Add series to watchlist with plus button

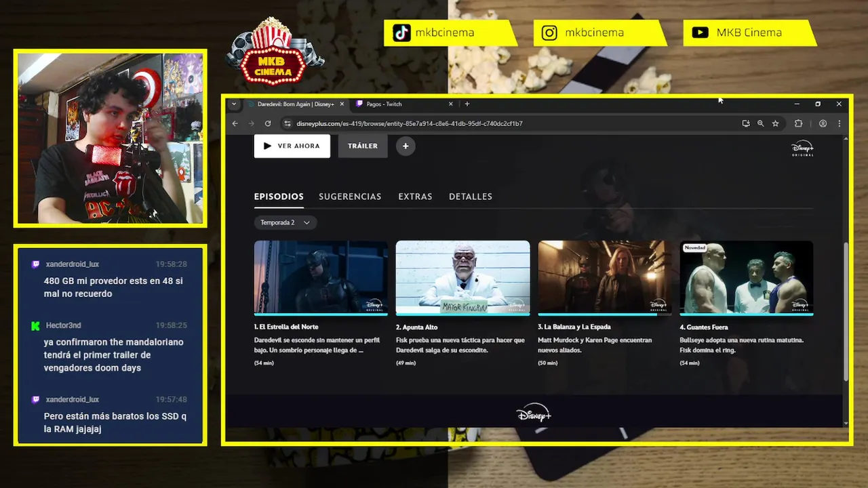(406, 146)
